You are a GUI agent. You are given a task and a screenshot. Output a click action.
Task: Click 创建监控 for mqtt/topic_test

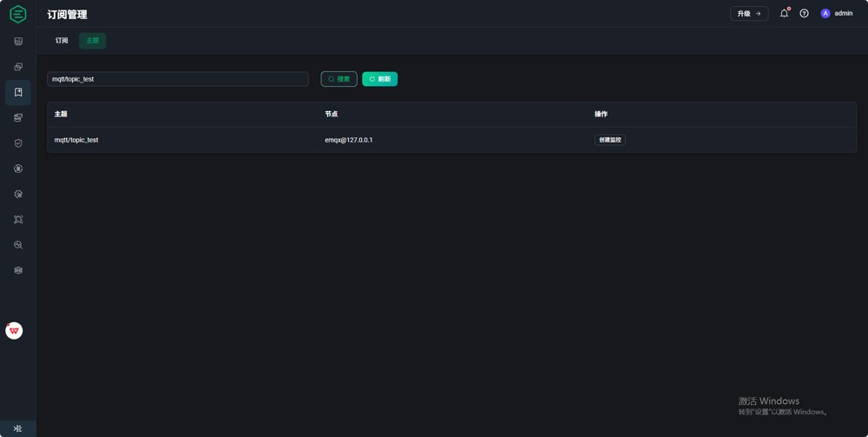click(x=610, y=140)
